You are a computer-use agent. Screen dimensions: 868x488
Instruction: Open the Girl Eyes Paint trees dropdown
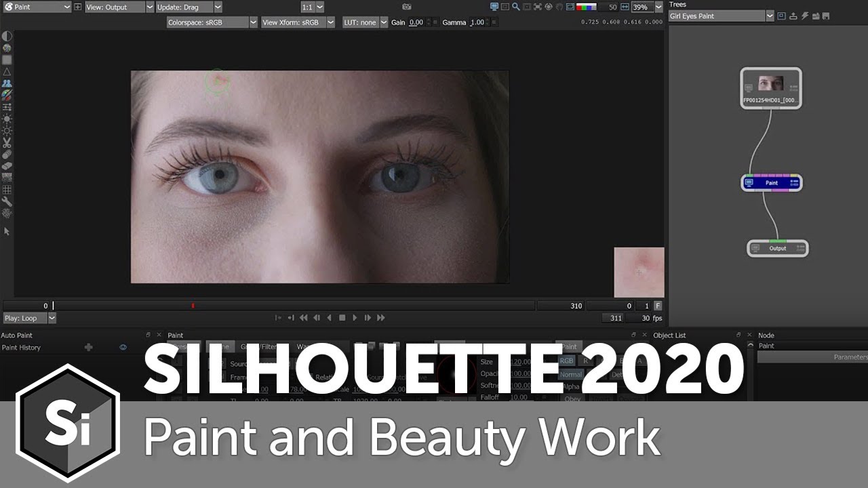pyautogui.click(x=722, y=16)
